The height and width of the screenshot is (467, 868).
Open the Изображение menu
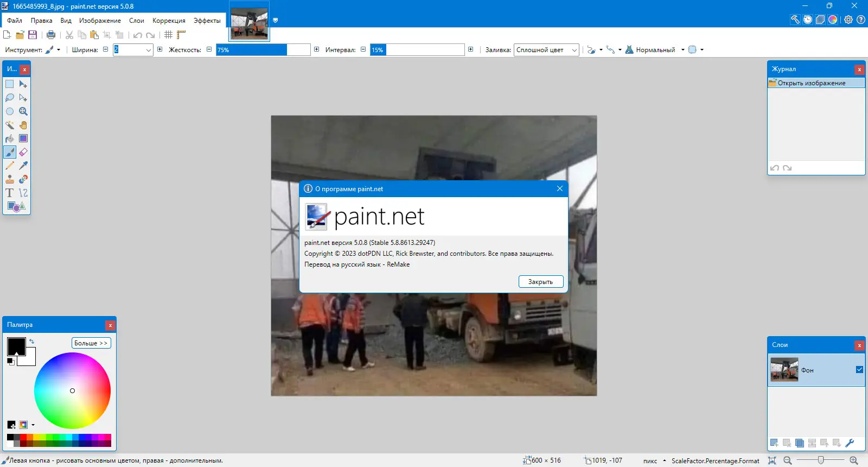click(x=100, y=21)
